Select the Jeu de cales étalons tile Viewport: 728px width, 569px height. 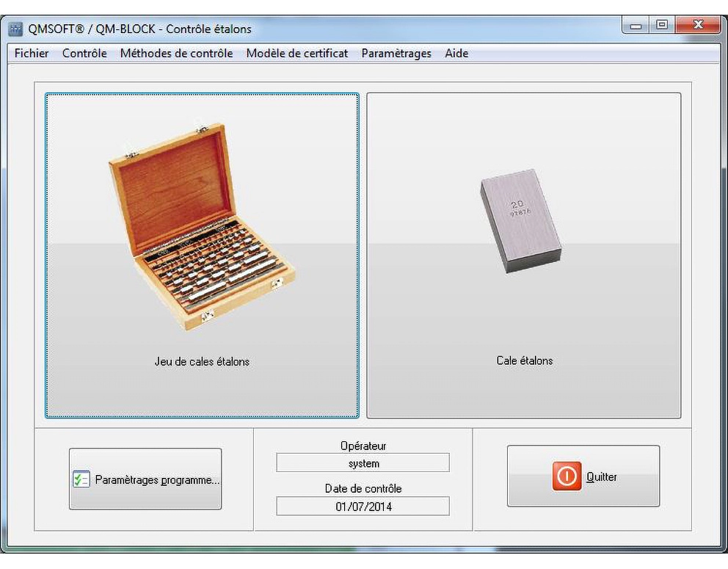(202, 255)
